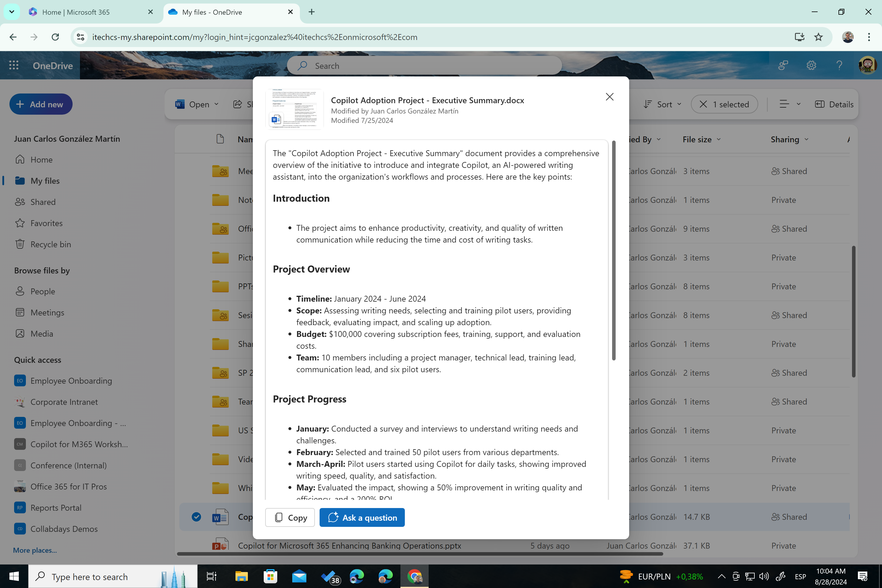
Task: Toggle the Details pane
Action: pyautogui.click(x=834, y=104)
